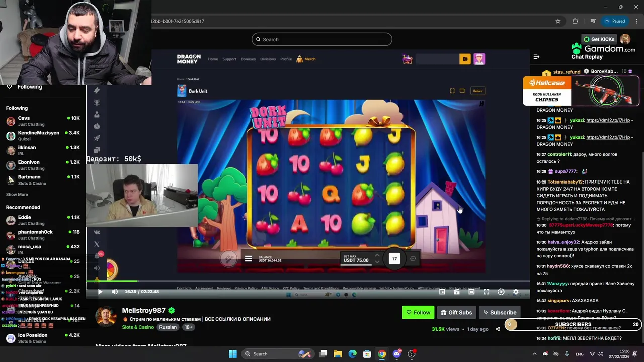644x362 pixels.
Task: Open Dragon Money Bonuses menu
Action: (x=248, y=59)
